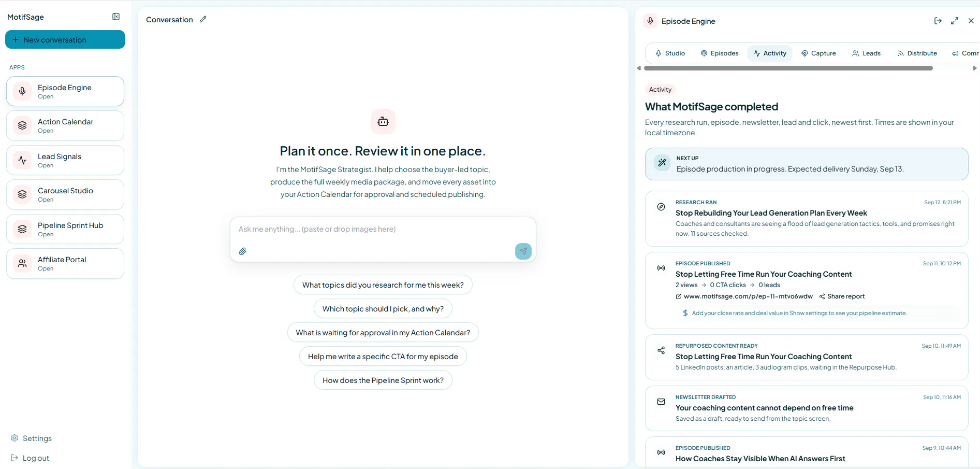This screenshot has height=469, width=980.
Task: Click the robot icon above the headline
Action: tap(383, 121)
